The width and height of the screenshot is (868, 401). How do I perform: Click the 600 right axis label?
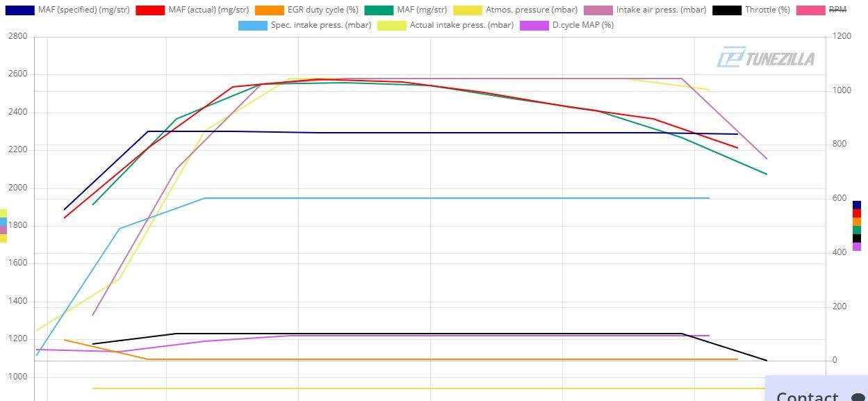(840, 199)
